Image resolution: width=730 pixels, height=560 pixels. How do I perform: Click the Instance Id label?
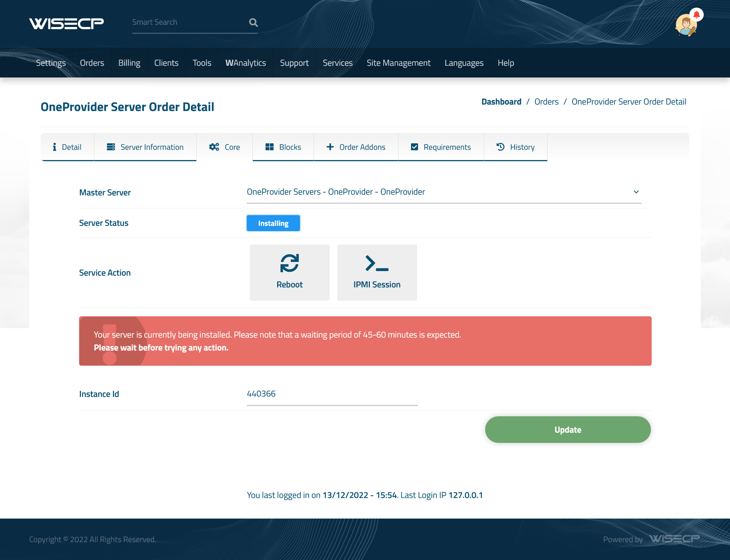click(99, 394)
